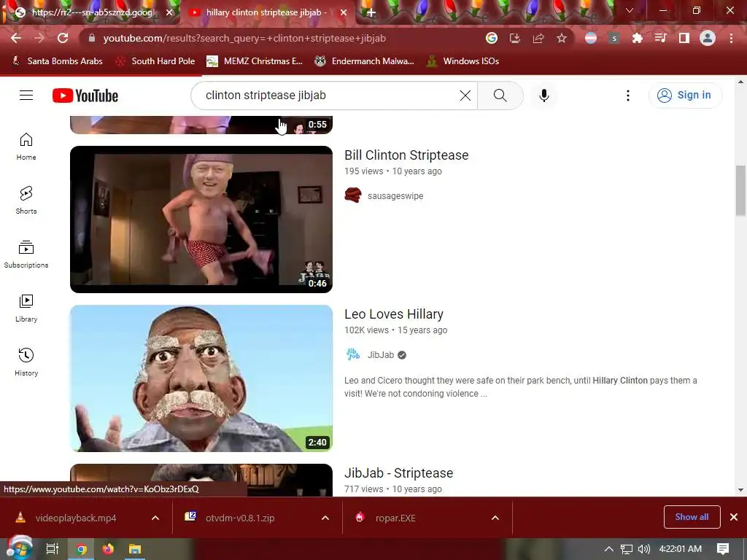Viewport: 747px width, 560px height.
Task: Click Bill Clinton Striptease thumbnail
Action: [x=201, y=219]
